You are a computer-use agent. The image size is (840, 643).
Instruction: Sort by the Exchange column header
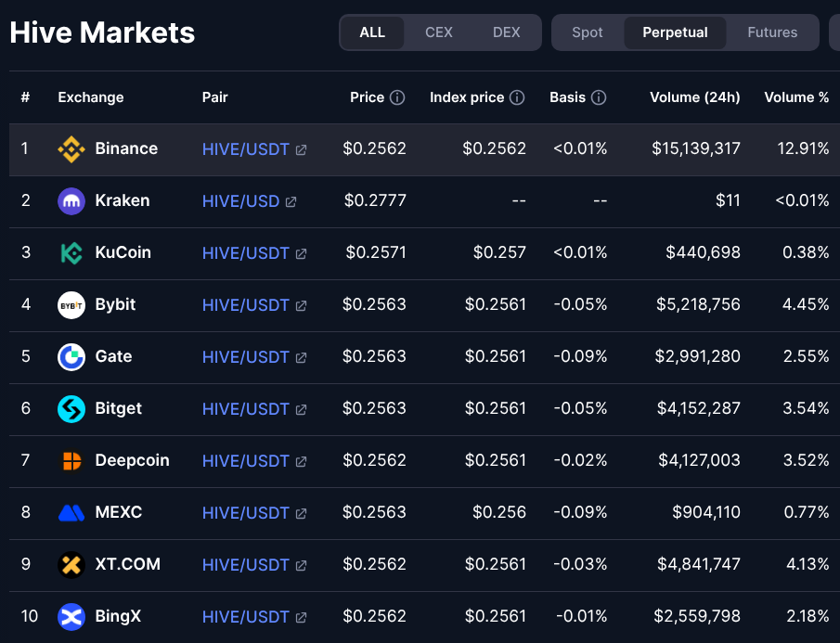91,97
